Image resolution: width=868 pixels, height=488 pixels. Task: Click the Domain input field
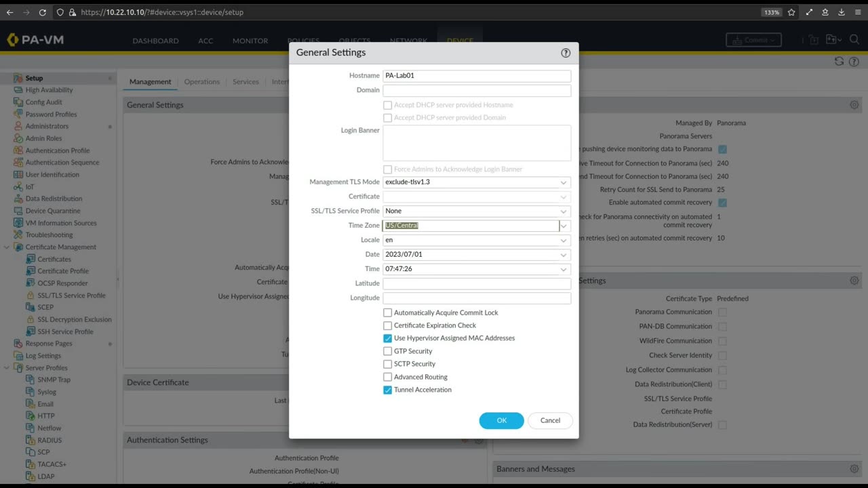coord(477,90)
